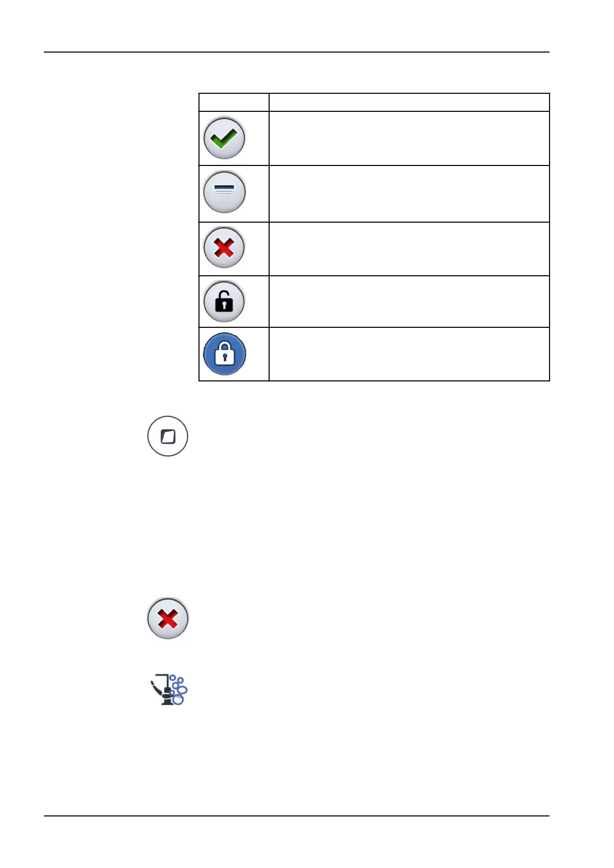Screen dimensions: 614x868
Task: Click the red X icon below the table
Action: point(168,619)
